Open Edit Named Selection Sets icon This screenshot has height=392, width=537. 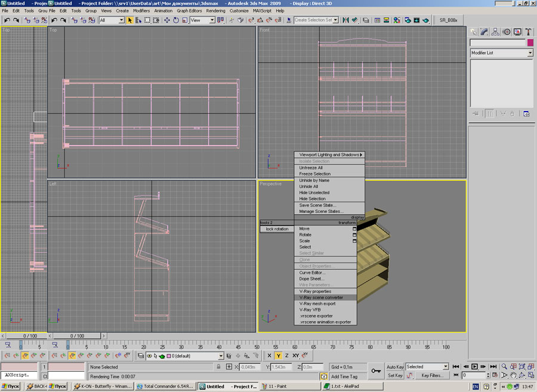click(x=289, y=20)
